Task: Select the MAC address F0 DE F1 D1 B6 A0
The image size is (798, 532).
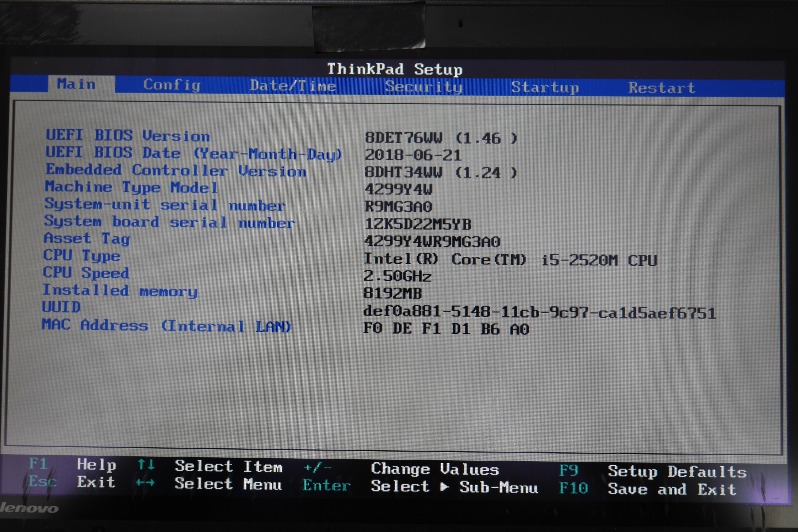Action: click(446, 329)
